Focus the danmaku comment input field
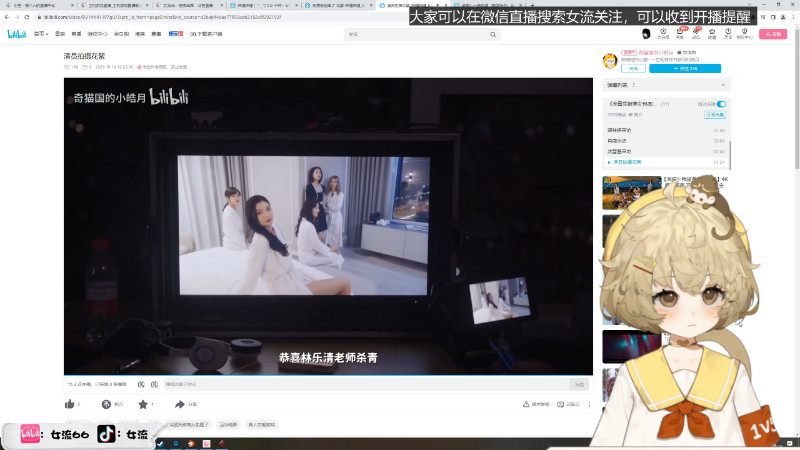The image size is (800, 450). pos(366,384)
